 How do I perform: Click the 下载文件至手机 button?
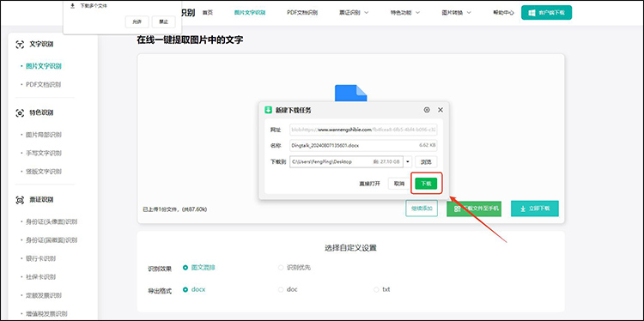tap(474, 209)
